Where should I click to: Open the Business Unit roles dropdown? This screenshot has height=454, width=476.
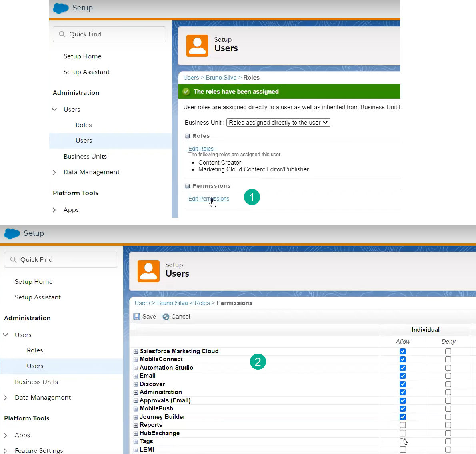tap(278, 122)
